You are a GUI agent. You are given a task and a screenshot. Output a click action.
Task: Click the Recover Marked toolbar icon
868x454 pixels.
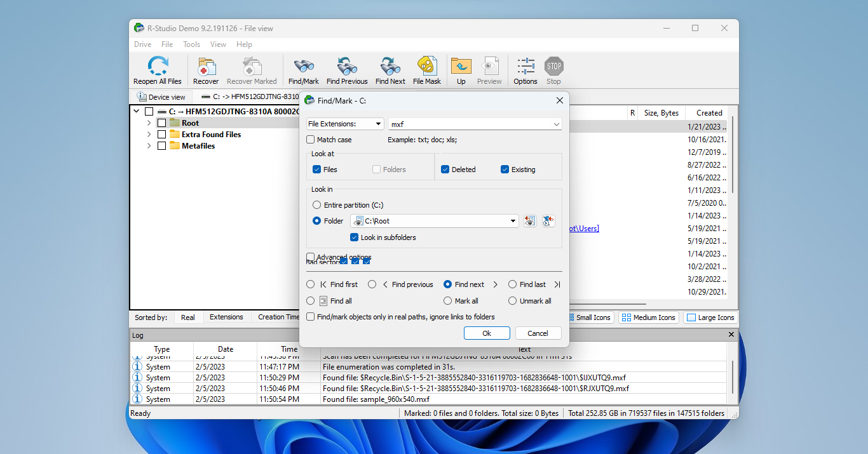coord(252,66)
